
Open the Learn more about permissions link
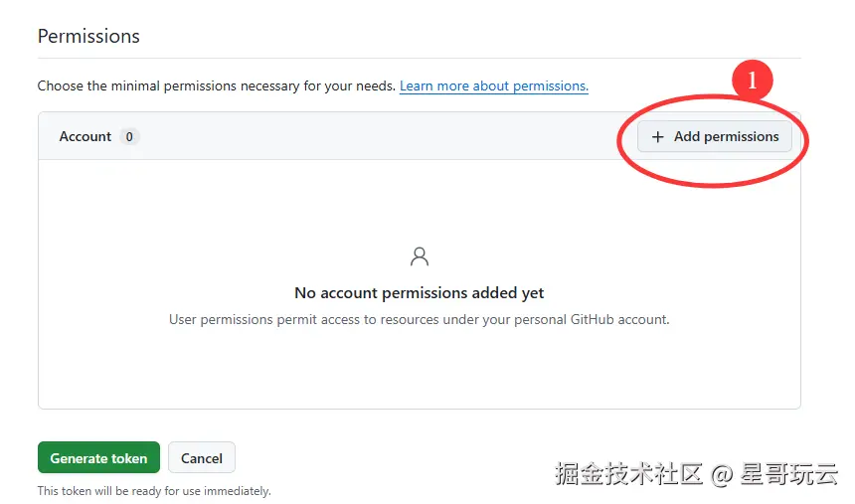tap(493, 86)
